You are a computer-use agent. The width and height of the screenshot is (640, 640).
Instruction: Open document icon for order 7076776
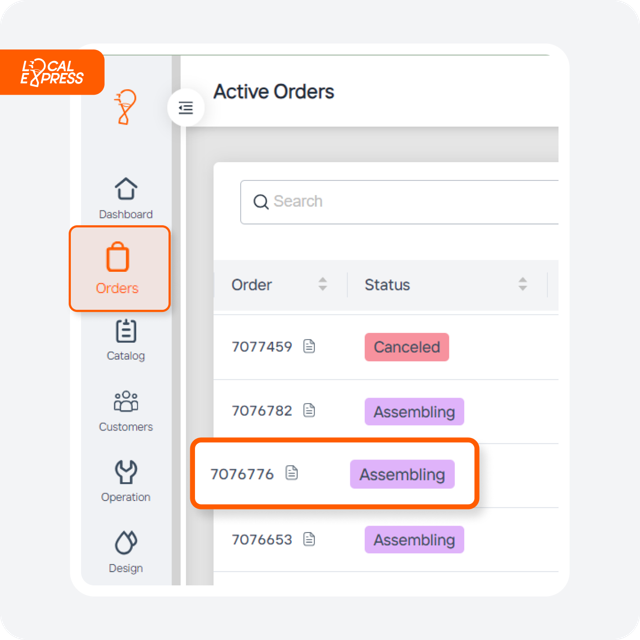[291, 473]
